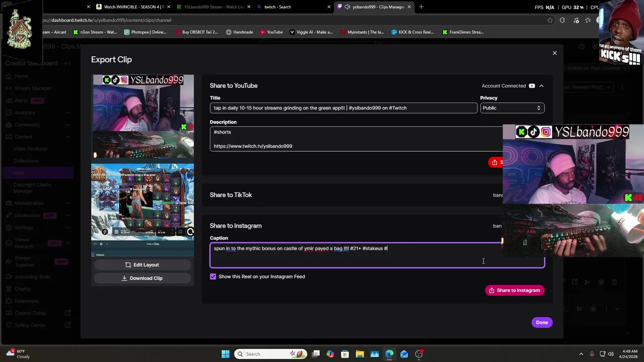This screenshot has width=644, height=362.
Task: Open the Photopea Online bookmark
Action: pyautogui.click(x=144, y=32)
